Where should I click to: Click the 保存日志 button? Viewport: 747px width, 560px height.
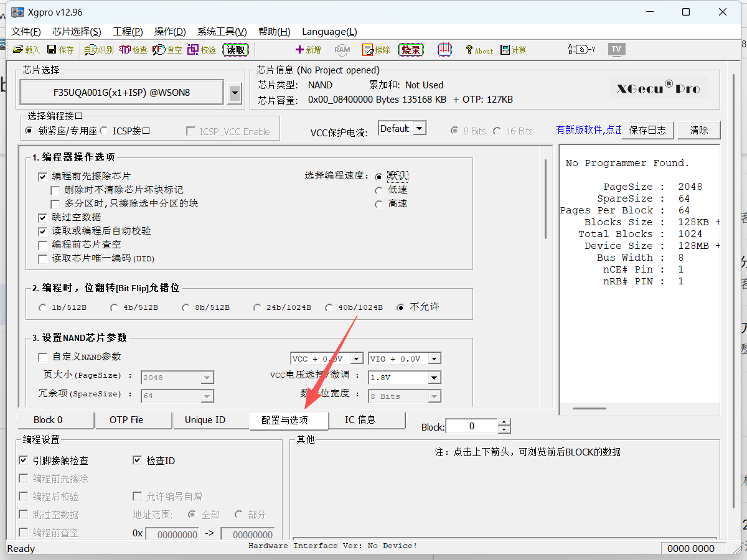[x=647, y=130]
